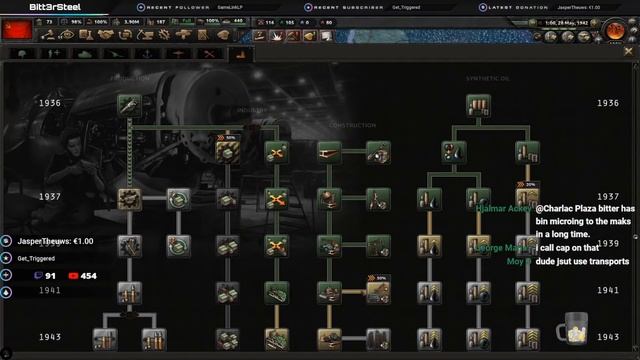Select 1937 crossed-tools orange industry technology

tap(276, 199)
